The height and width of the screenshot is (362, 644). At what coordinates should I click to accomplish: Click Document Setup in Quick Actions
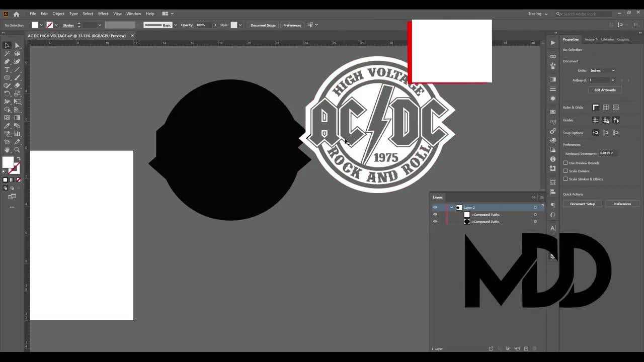click(x=582, y=204)
